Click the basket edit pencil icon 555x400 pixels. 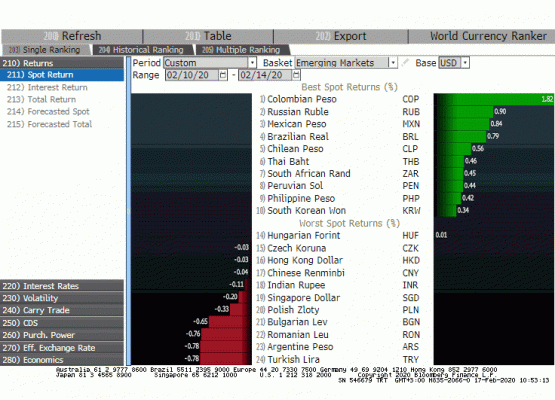click(405, 63)
